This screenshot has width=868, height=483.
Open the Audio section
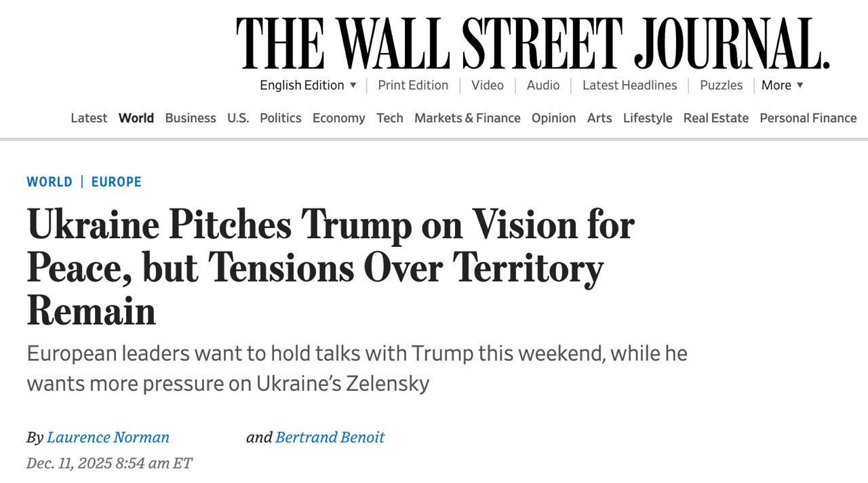coord(543,85)
